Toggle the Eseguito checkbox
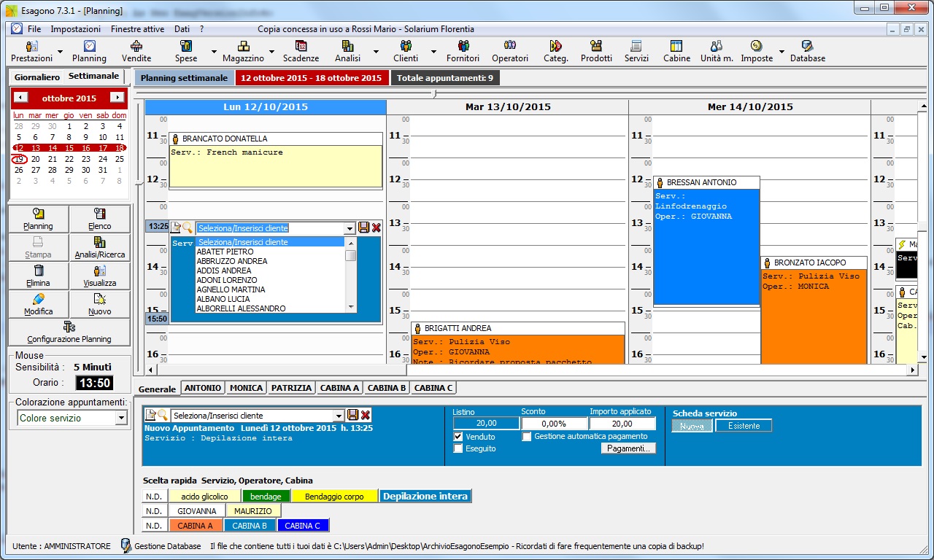 (458, 448)
